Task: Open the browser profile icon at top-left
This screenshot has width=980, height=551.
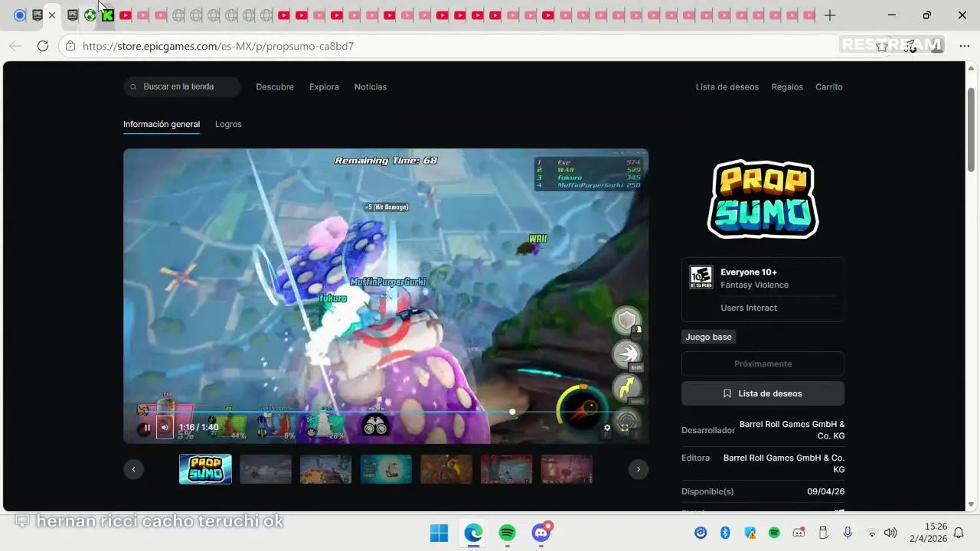Action: [x=20, y=15]
